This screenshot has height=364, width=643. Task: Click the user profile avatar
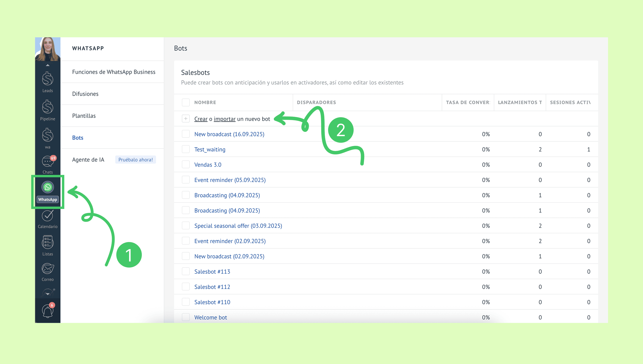(x=48, y=49)
